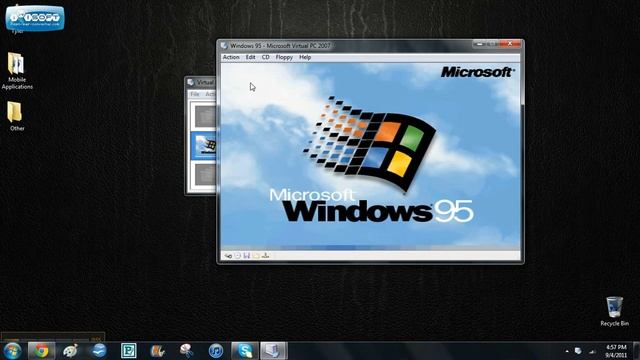Open the orange app icon next to Publisher

(158, 351)
